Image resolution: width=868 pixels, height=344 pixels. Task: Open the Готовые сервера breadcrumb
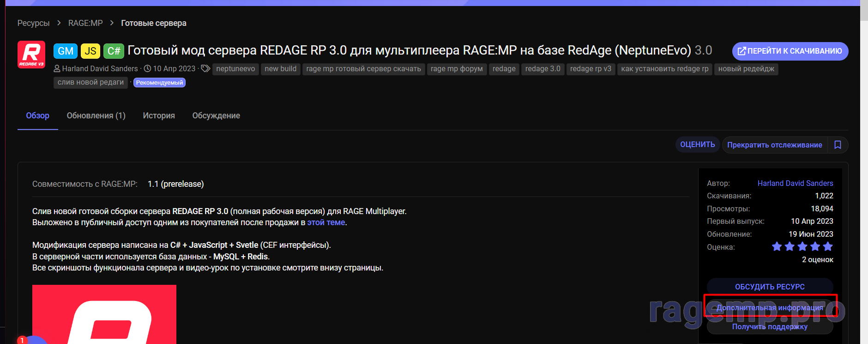click(x=154, y=23)
